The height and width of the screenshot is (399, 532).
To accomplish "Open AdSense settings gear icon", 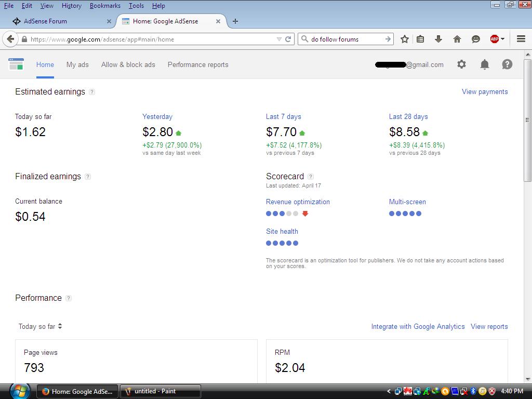I will (461, 64).
